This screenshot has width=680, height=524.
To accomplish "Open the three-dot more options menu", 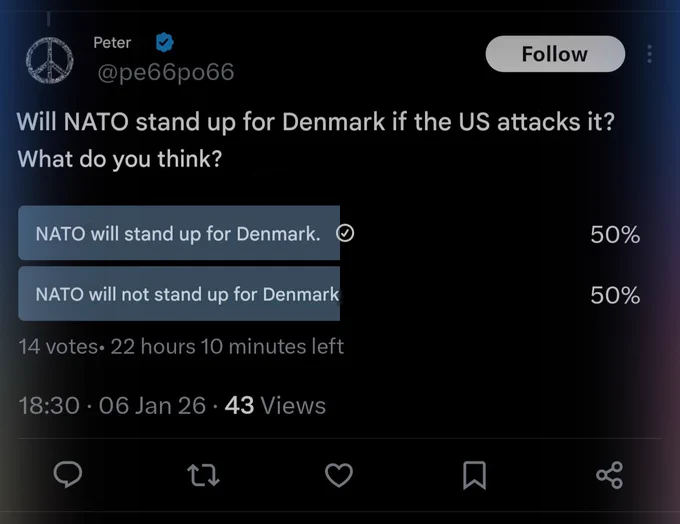I will pyautogui.click(x=649, y=54).
